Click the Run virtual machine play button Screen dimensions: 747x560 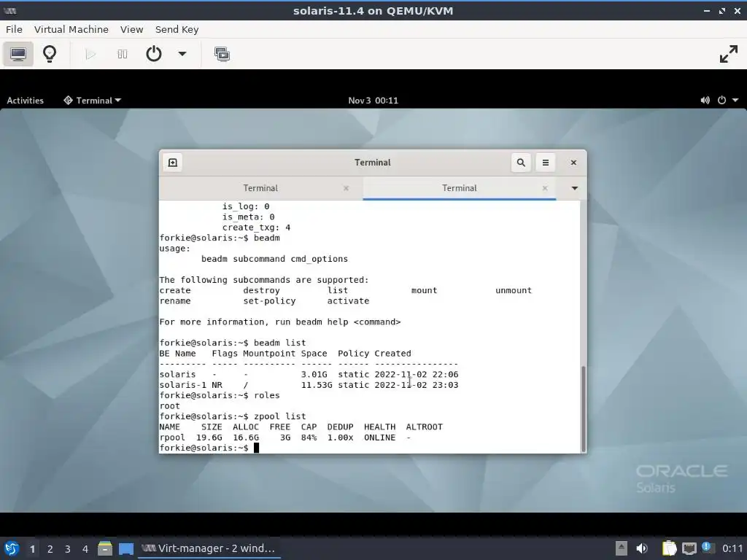click(x=90, y=54)
